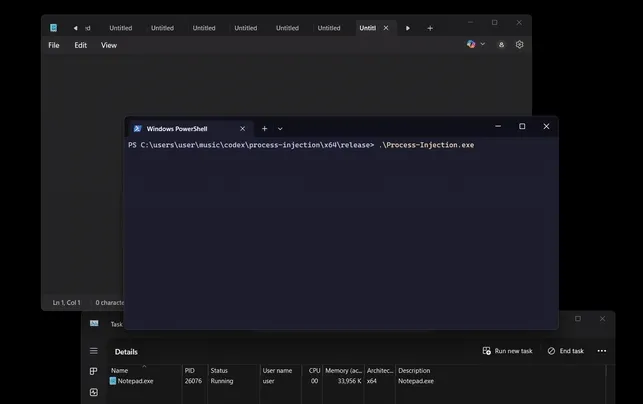Open the View menu in Notepad

109,45
